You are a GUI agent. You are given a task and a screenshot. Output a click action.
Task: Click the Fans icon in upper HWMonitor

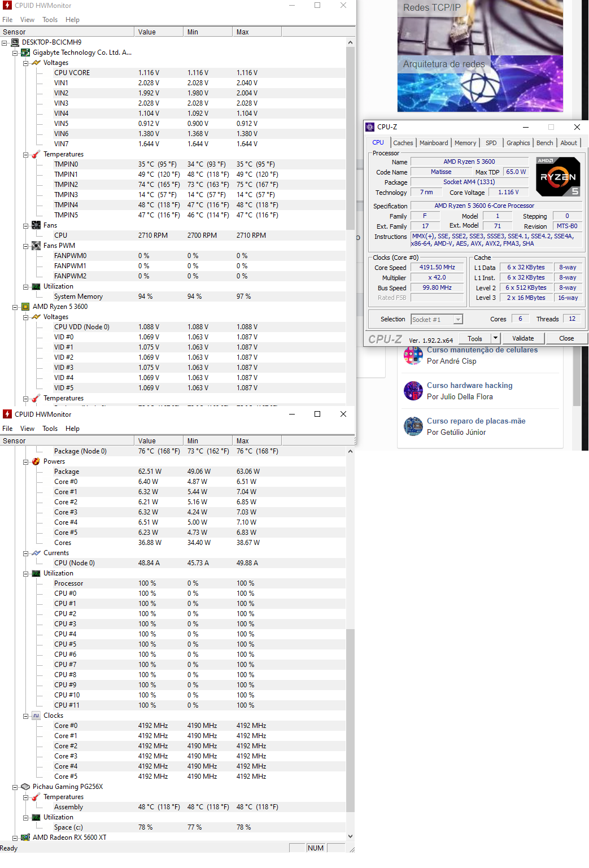click(36, 225)
